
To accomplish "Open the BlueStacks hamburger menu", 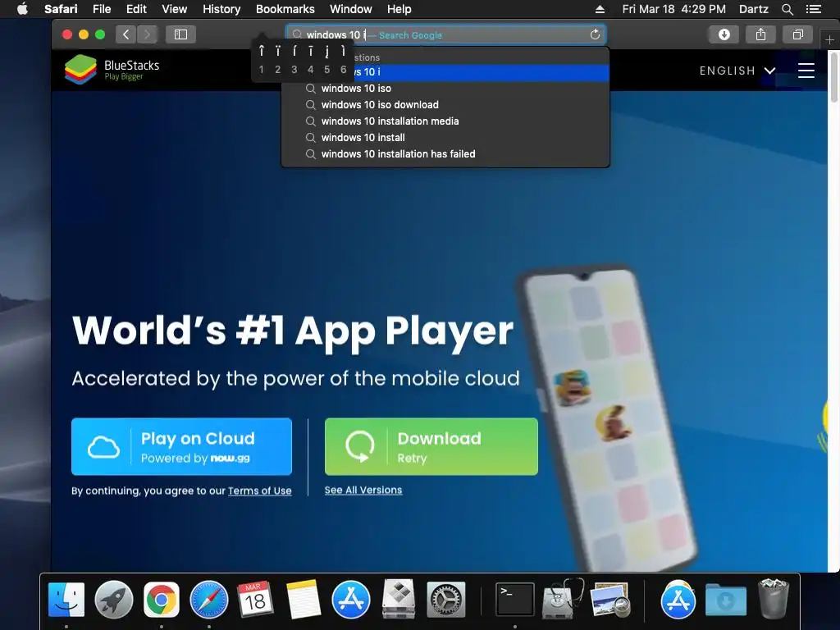I will (806, 71).
